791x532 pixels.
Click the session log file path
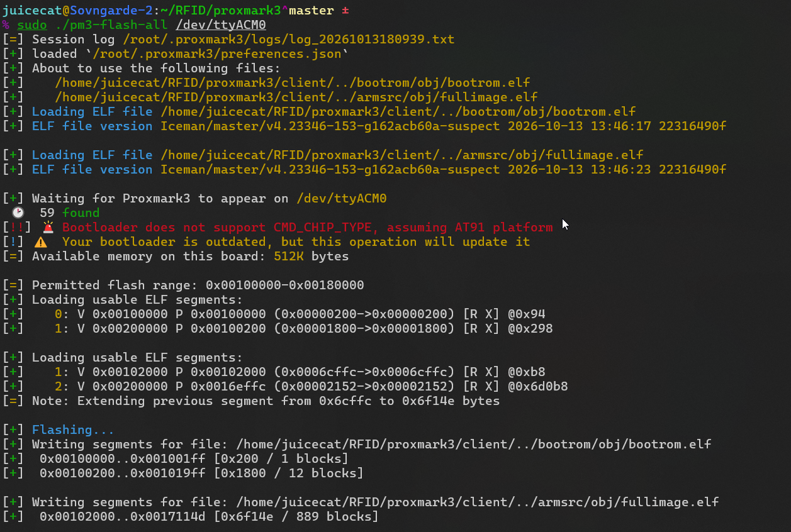[x=288, y=39]
